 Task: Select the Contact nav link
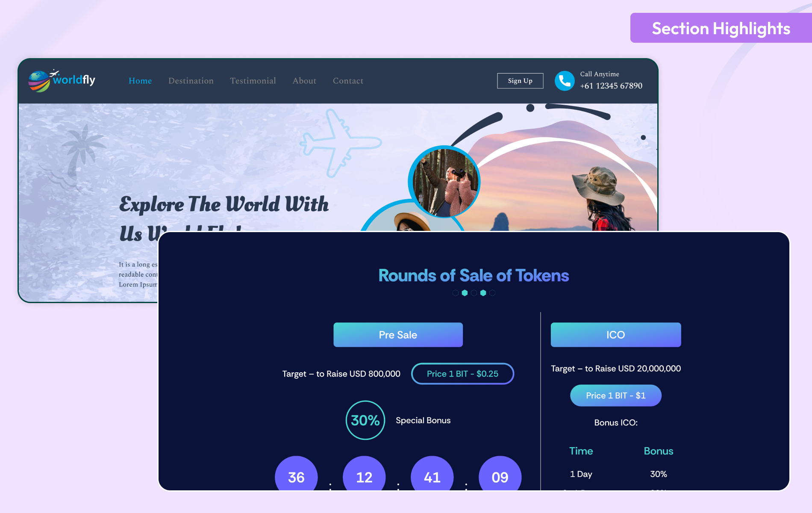[348, 81]
